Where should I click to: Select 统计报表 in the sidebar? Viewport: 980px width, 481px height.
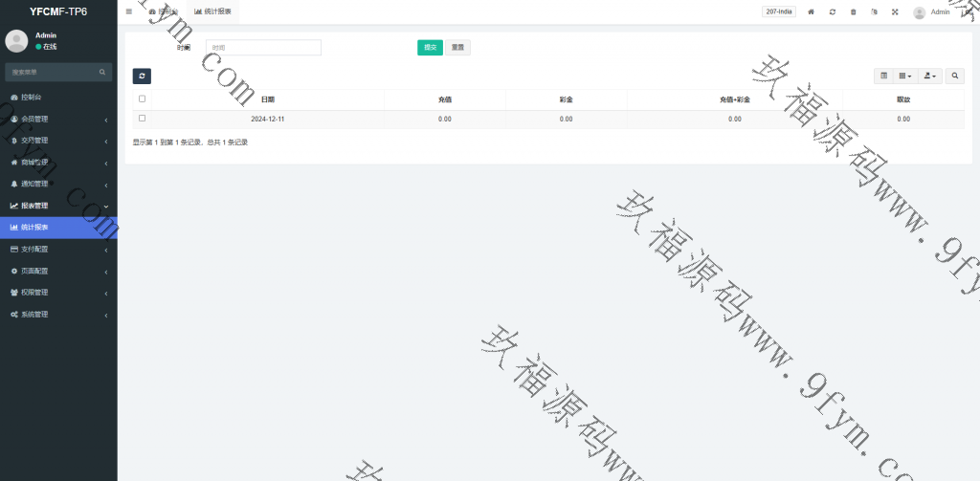[x=58, y=227]
